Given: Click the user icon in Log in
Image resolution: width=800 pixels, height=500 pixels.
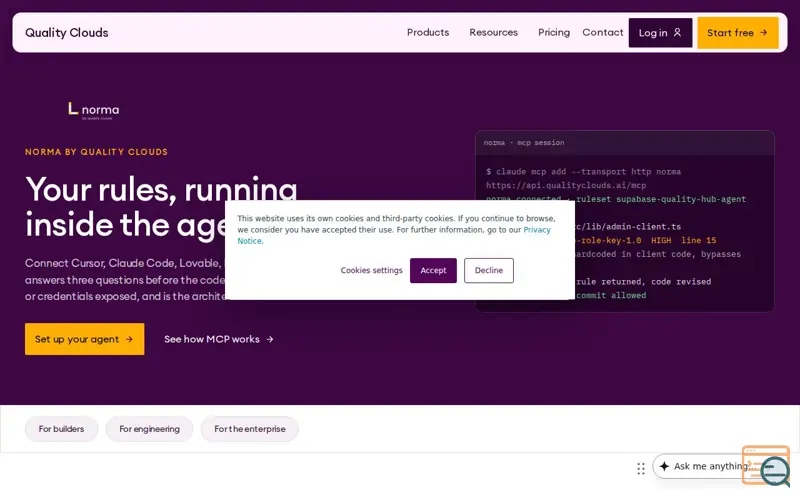Looking at the screenshot, I should pos(677,33).
